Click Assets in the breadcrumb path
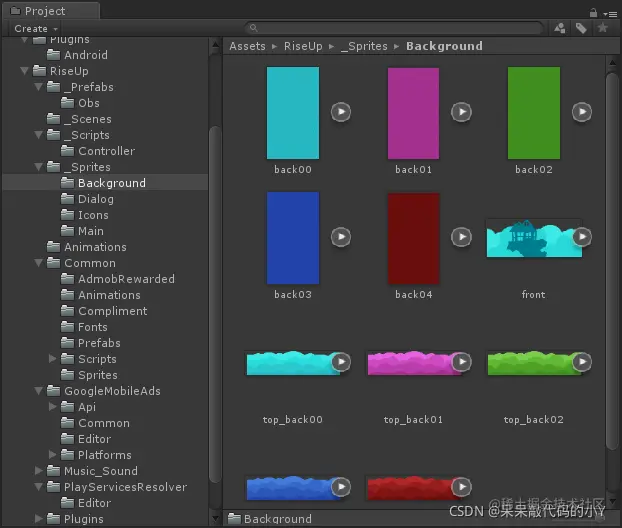Image resolution: width=622 pixels, height=528 pixels. 248,46
